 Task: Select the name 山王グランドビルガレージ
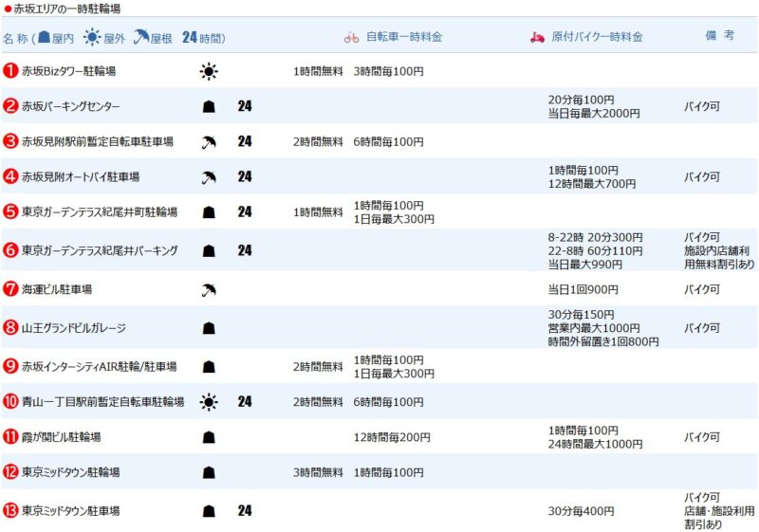click(x=74, y=328)
